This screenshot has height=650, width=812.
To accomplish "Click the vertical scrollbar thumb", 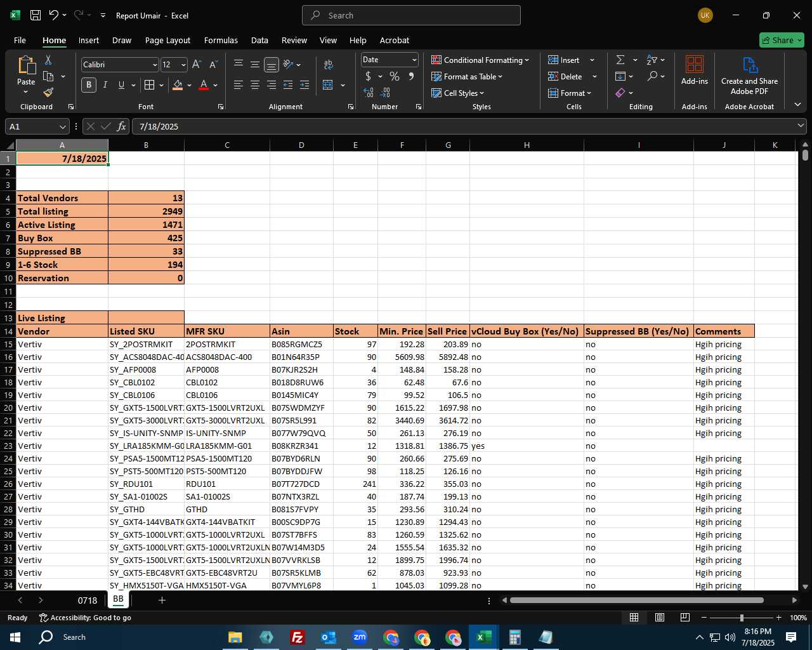I will pos(805,155).
